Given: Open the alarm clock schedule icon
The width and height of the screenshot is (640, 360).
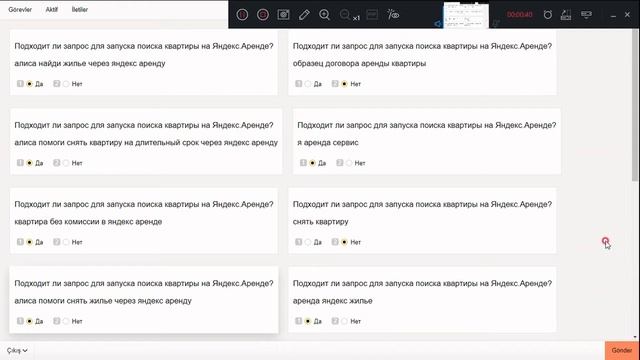Looking at the screenshot, I should point(548,15).
